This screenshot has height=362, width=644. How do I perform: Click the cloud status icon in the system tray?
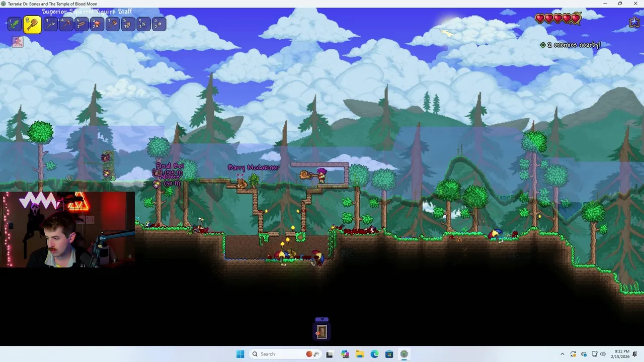584,354
